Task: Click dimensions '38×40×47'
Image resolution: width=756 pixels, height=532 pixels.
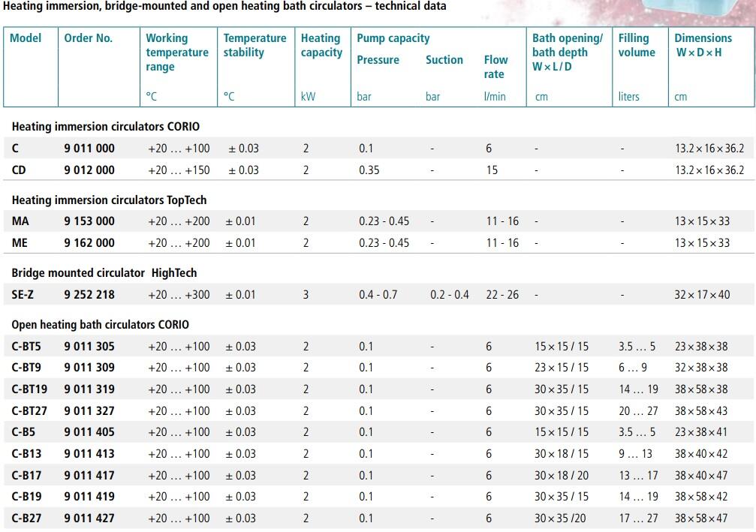Action: (x=701, y=476)
